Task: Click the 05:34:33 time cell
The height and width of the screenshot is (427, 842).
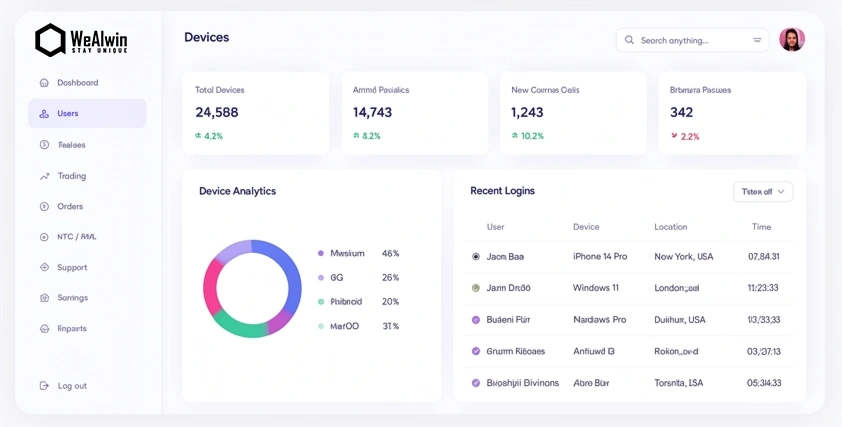Action: point(764,383)
